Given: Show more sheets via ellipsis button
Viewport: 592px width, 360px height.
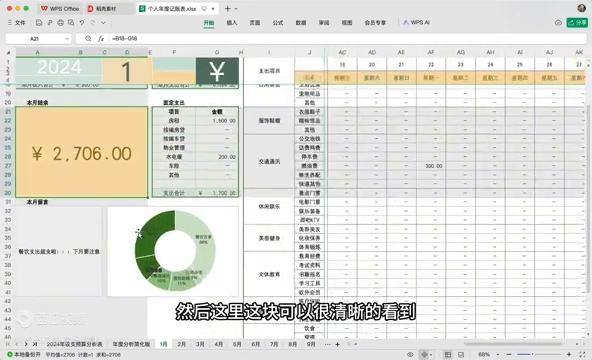Looking at the screenshot, I should click(x=327, y=344).
